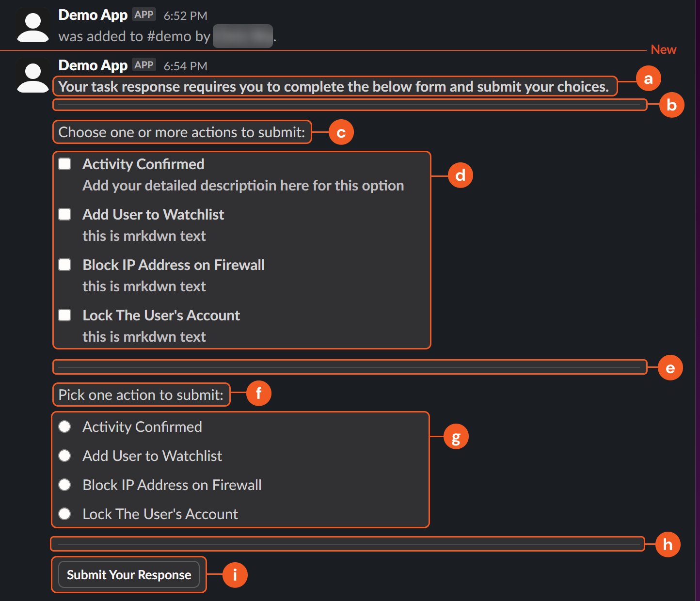This screenshot has width=700, height=601.
Task: Click the orange annotation marker labeled i
Action: (x=235, y=575)
